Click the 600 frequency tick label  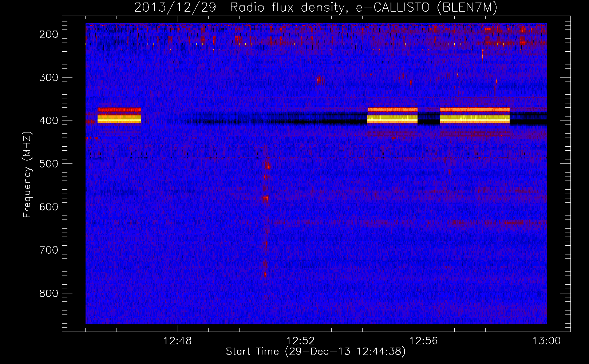point(48,207)
